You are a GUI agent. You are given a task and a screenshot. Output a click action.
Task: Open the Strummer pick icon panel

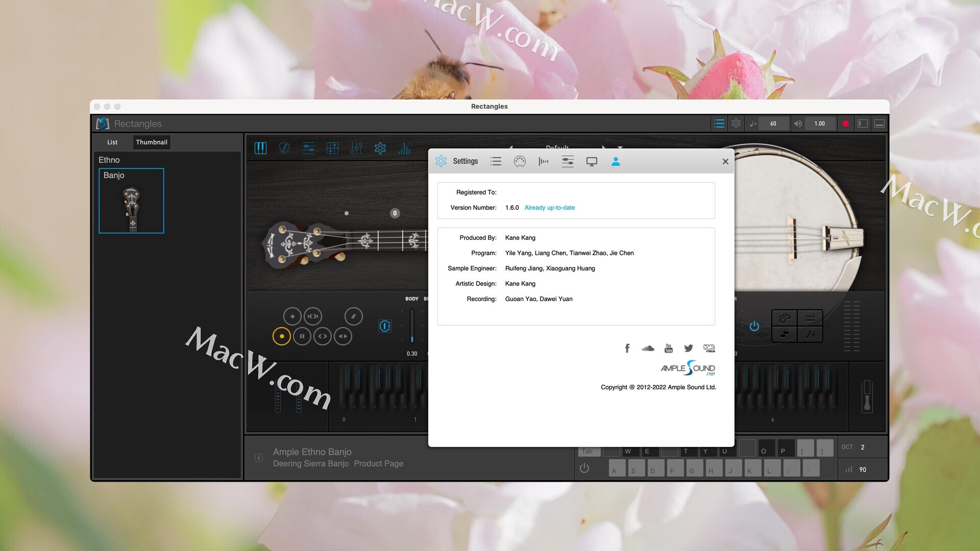tap(284, 148)
